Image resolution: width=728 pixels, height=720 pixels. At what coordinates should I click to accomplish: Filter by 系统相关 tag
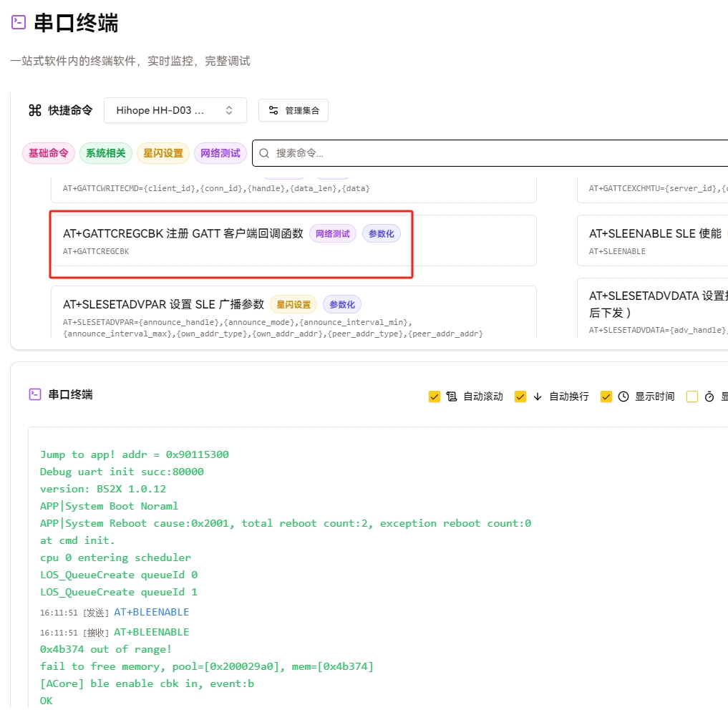coord(106,153)
